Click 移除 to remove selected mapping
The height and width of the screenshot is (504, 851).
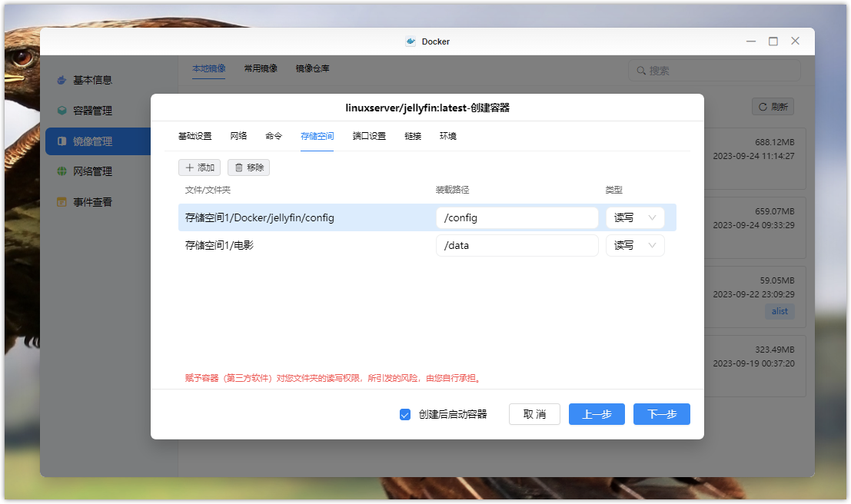click(x=248, y=167)
